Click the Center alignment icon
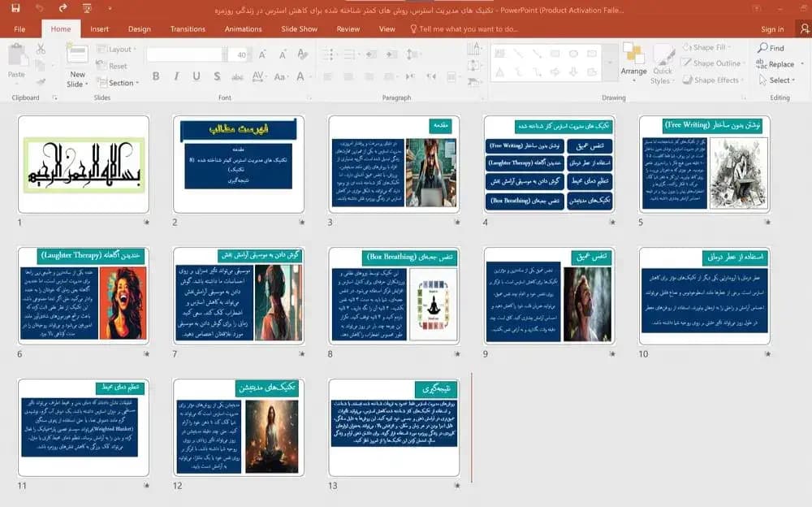This screenshot has height=507, width=812. 348,76
